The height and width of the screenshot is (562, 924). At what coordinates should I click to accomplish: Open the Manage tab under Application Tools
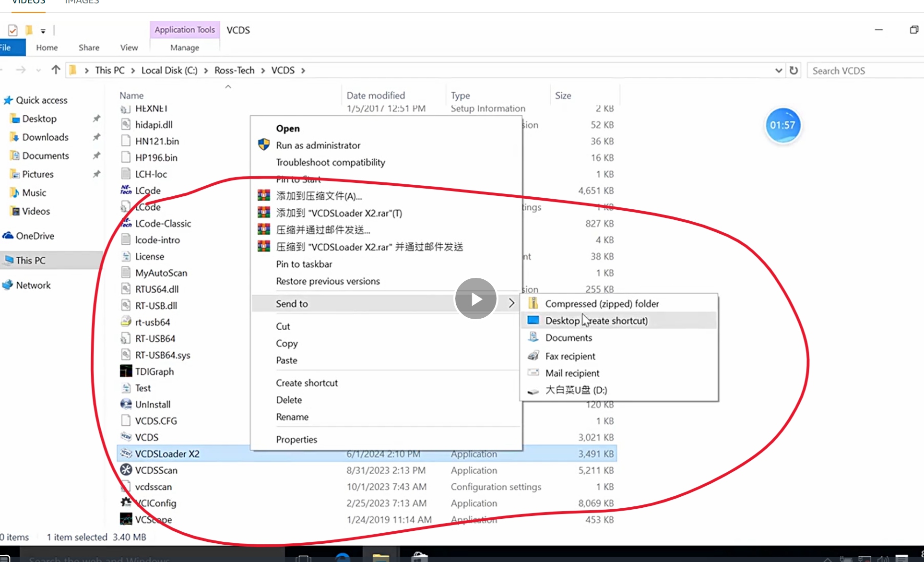point(185,48)
